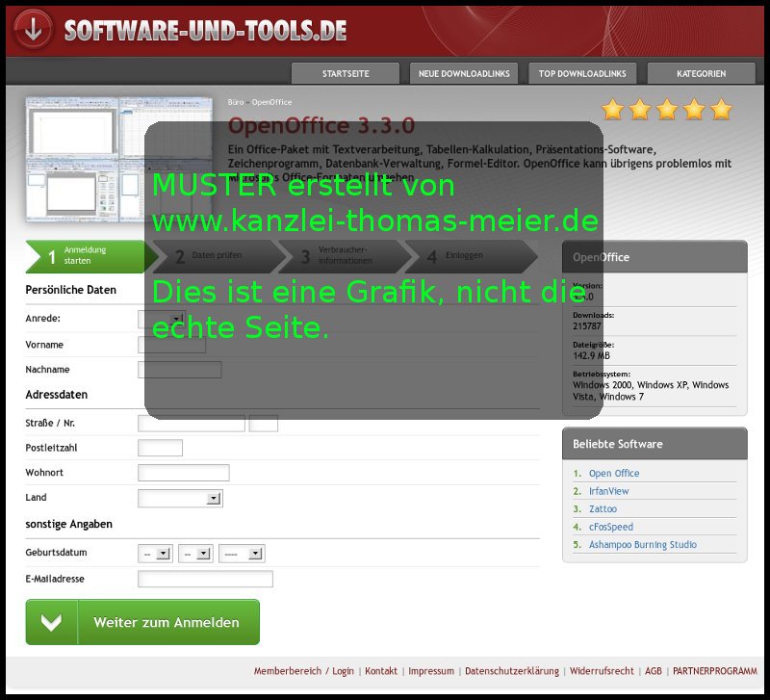Screen dimensions: 770x700
Task: Open the PARTNERPROGRAMM footer link
Action: click(715, 670)
